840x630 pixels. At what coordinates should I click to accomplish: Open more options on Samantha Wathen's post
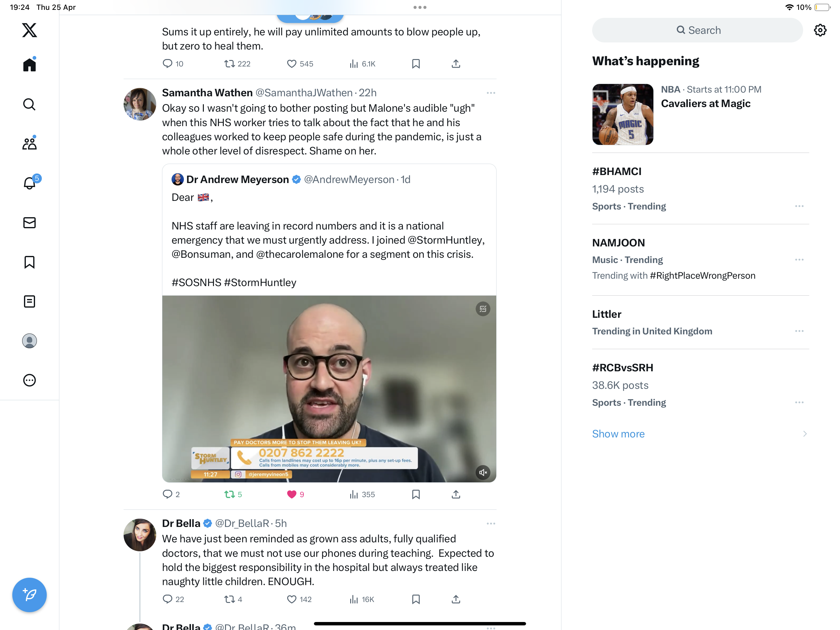pyautogui.click(x=491, y=93)
